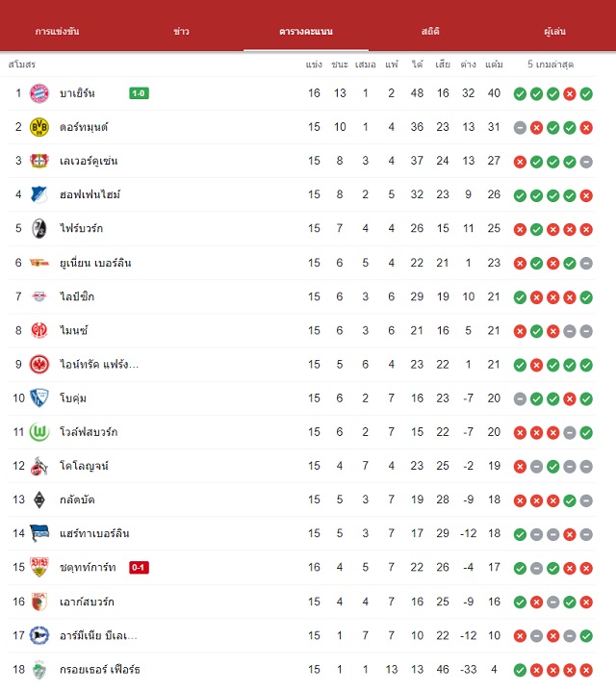616x692 pixels.
Task: Open the สถิติ tab
Action: click(x=430, y=32)
